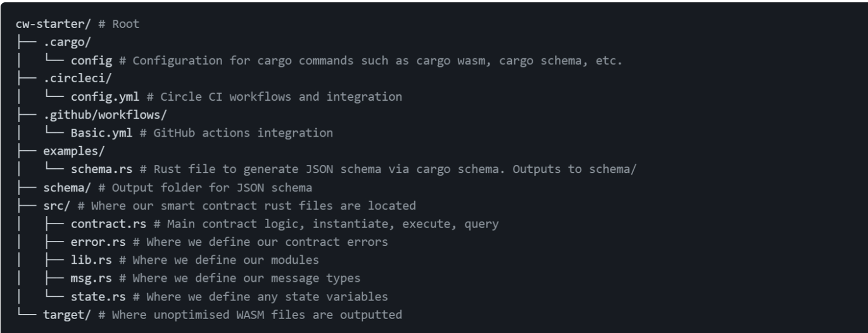Click the config.yml file name
Image resolution: width=868 pixels, height=333 pixels.
(x=105, y=97)
